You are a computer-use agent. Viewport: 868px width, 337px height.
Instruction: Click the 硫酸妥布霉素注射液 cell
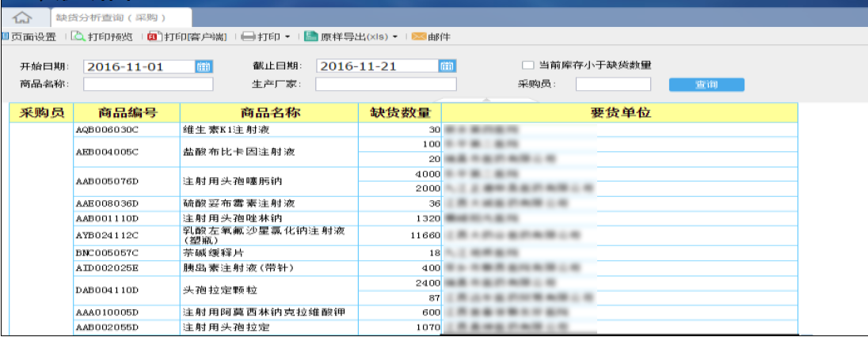pos(269,203)
